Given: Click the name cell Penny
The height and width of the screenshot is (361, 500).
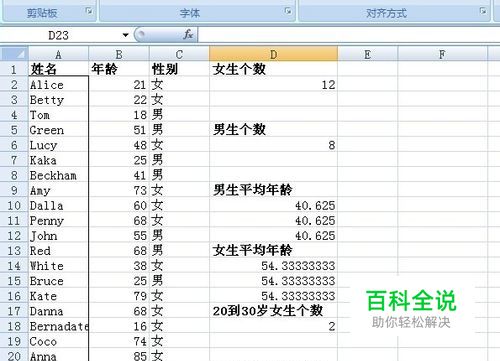Looking at the screenshot, I should click(x=58, y=221).
